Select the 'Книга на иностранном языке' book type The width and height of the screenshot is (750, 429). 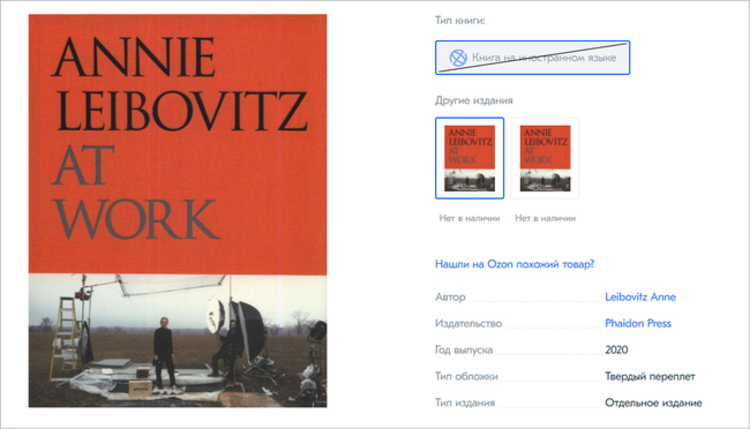tap(532, 57)
